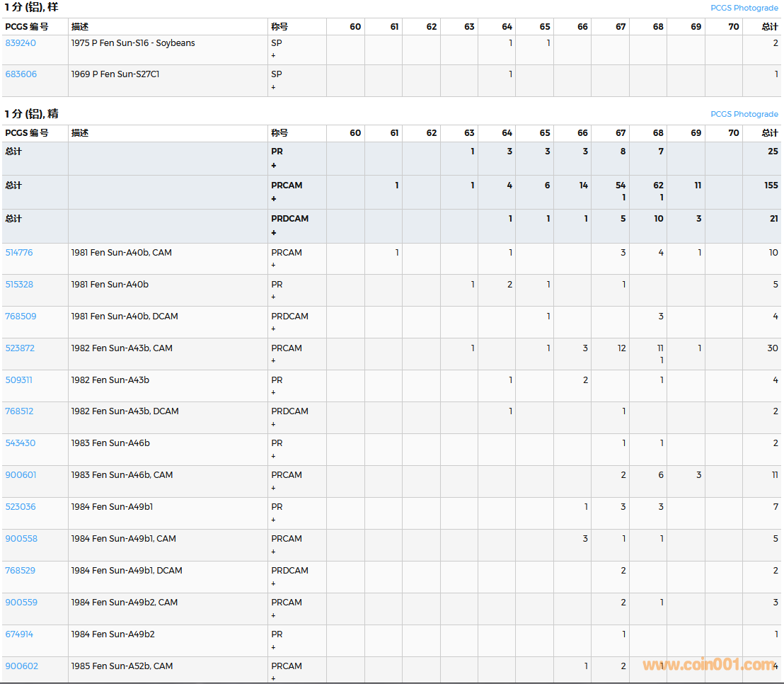
Task: Click Photograde link for the 精 section
Action: pos(744,114)
